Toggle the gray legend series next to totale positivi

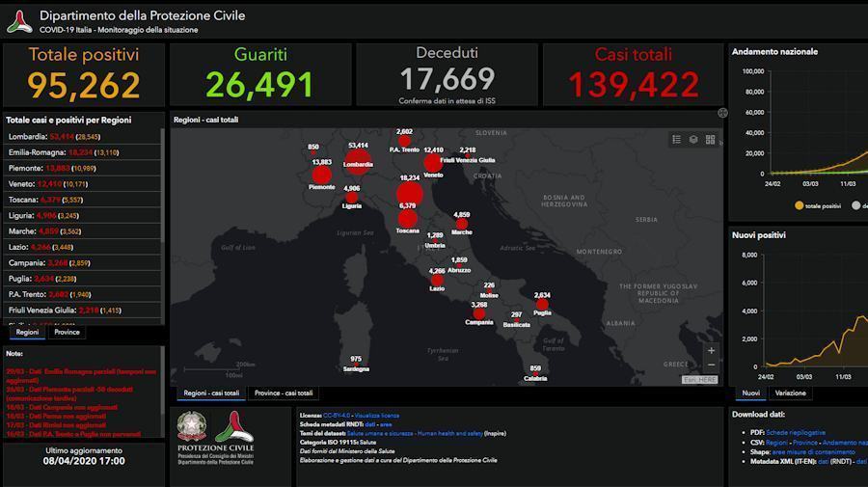tap(855, 205)
